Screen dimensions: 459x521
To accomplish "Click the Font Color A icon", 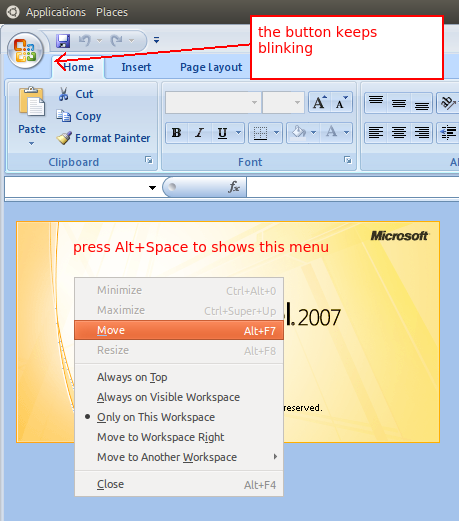I will 331,133.
